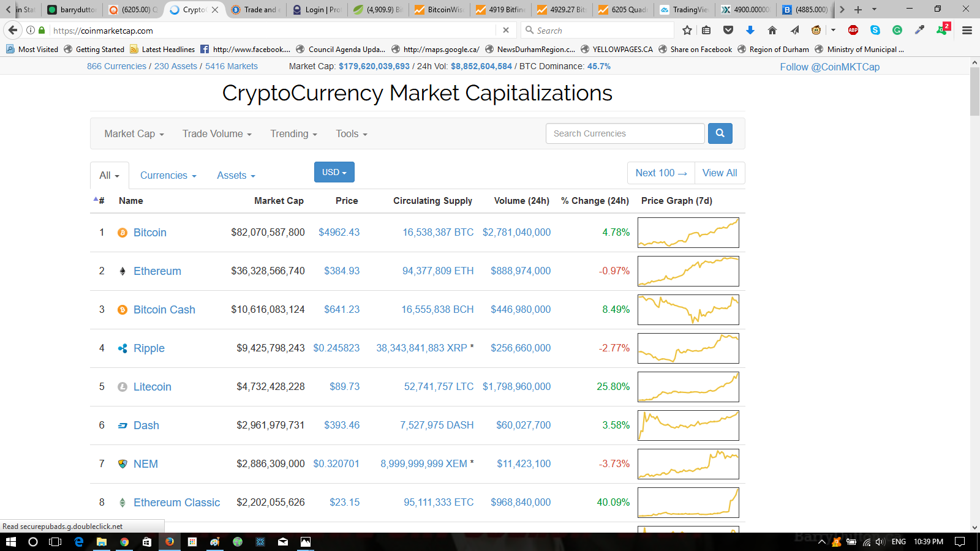Expand the toolbar extension dropdown arrow beside the monkey
Image resolution: width=980 pixels, height=551 pixels.
coord(833,30)
